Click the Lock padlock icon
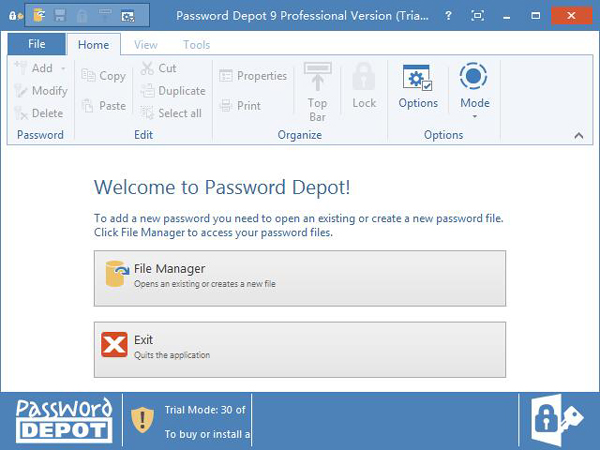600x450 pixels. pos(364,77)
